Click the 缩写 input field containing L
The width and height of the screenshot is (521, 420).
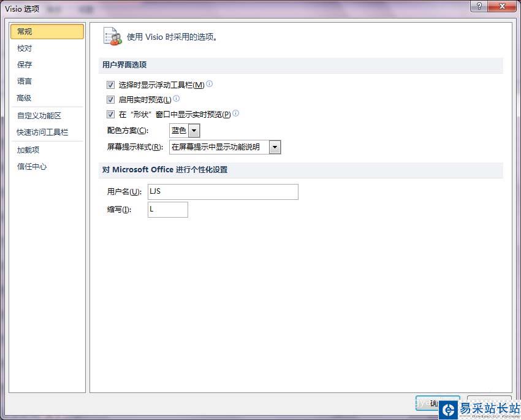click(168, 210)
